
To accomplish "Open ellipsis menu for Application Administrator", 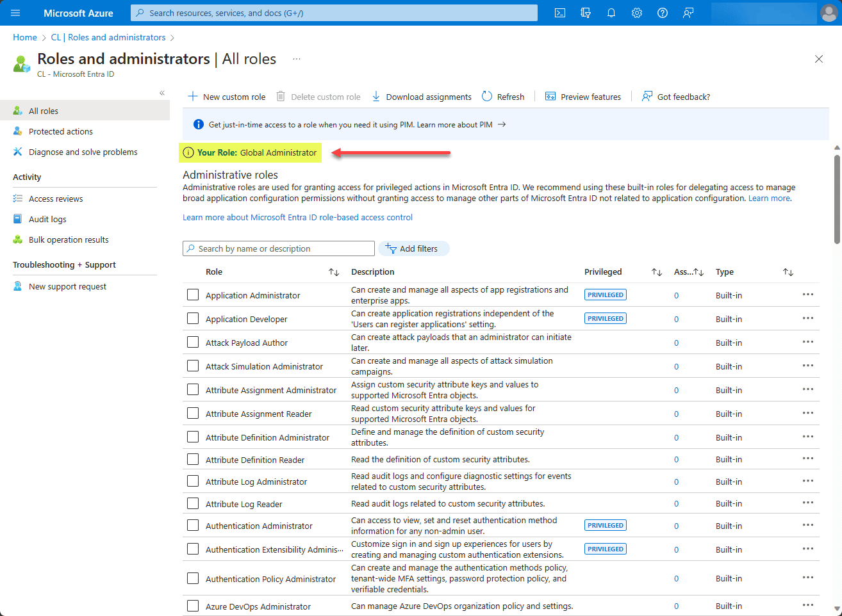I will pos(808,295).
